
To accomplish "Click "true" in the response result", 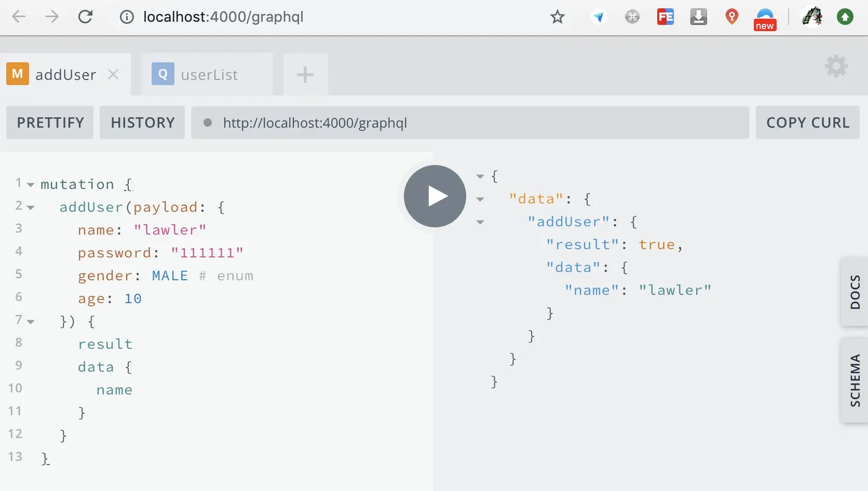I will pos(657,244).
